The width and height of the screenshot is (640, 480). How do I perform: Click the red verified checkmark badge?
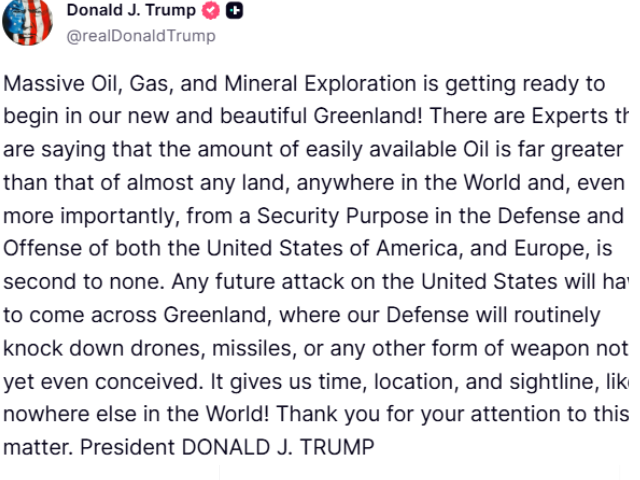click(211, 11)
